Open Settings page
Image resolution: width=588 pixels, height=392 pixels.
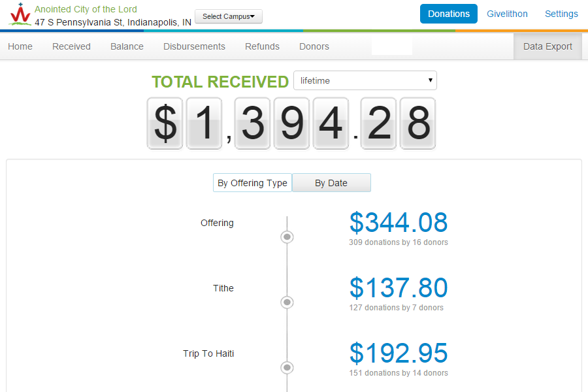point(561,14)
